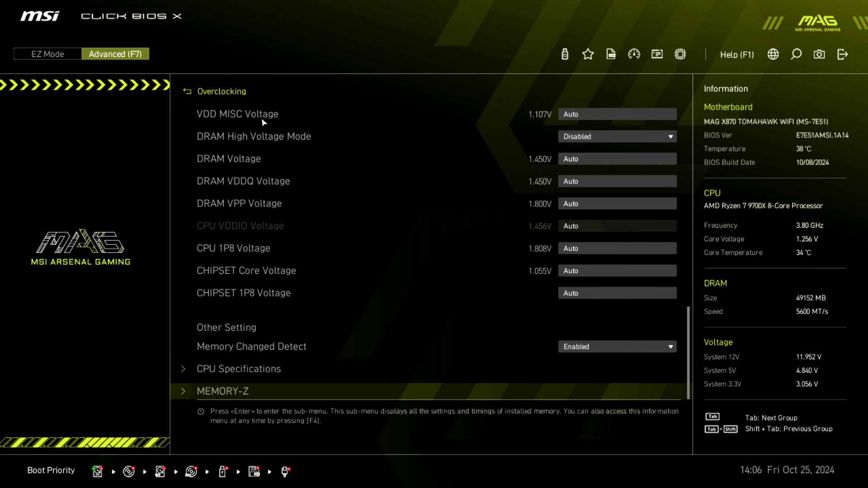Open the USB flash BIOS update icon
This screenshot has height=488, width=868.
[x=565, y=54]
